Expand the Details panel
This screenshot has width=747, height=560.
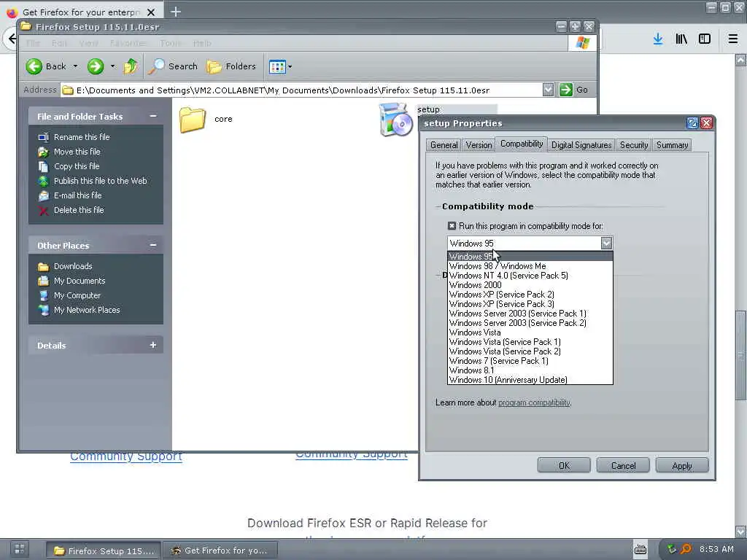tap(153, 345)
